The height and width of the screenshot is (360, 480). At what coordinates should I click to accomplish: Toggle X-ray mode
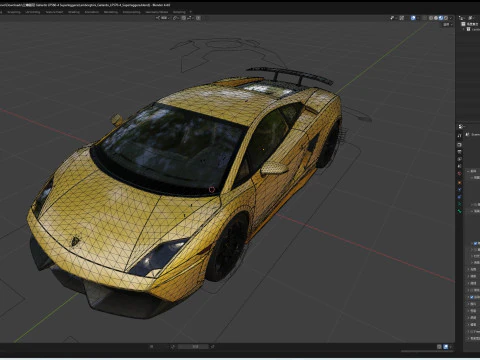(424, 18)
